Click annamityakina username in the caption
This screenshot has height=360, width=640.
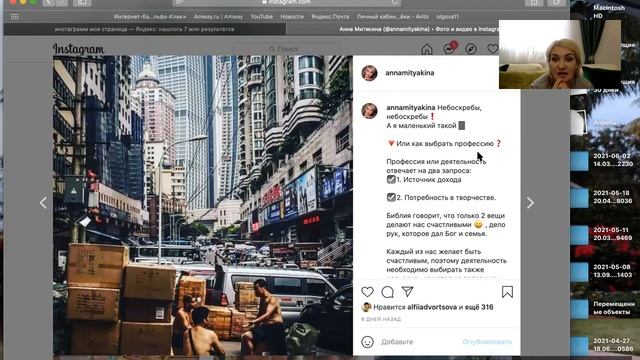click(411, 108)
